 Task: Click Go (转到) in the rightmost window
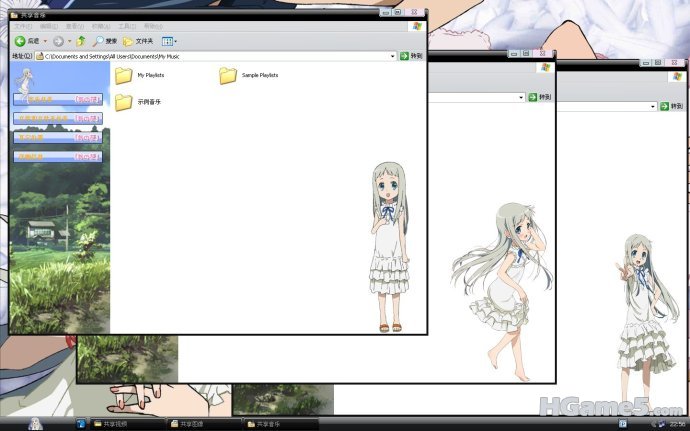click(x=671, y=106)
